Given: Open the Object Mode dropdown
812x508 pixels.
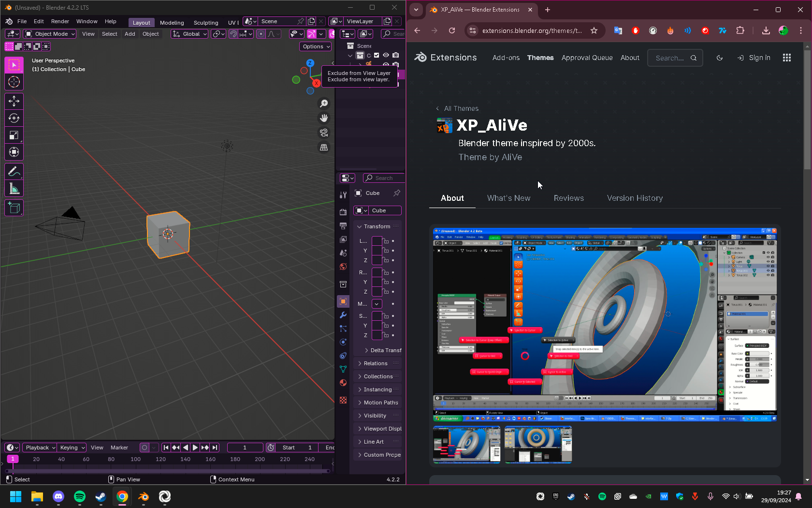Looking at the screenshot, I should coord(50,34).
